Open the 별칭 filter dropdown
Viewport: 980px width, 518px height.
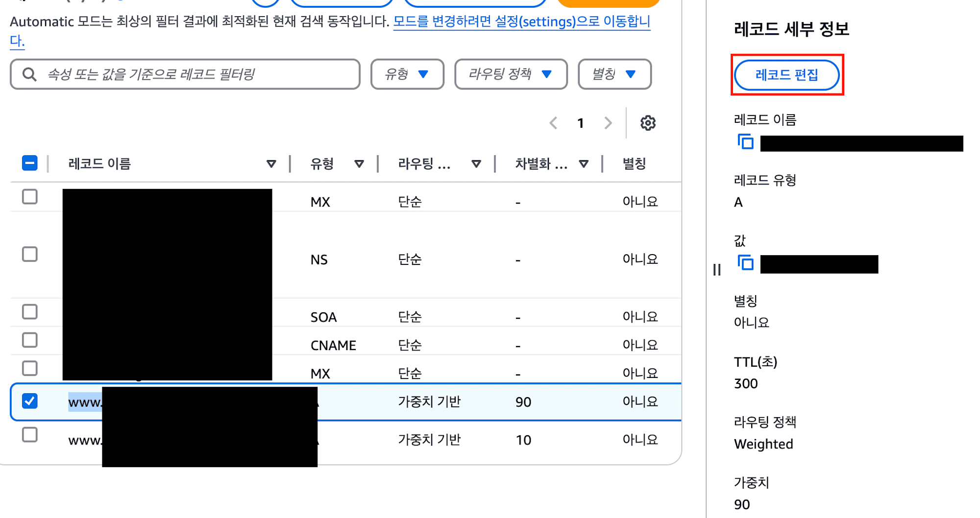[x=614, y=74]
